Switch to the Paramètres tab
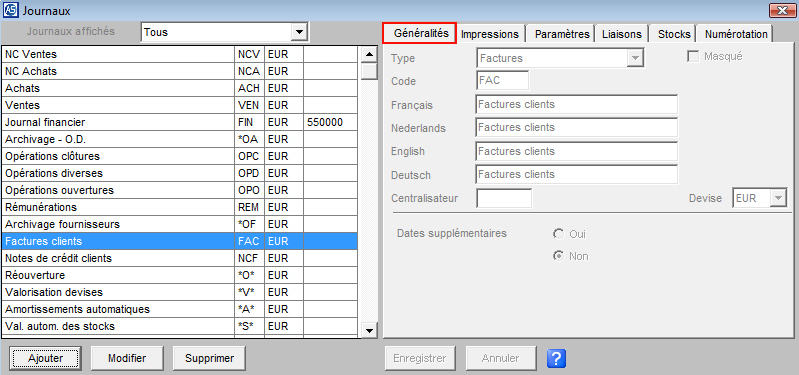The image size is (799, 375). pyautogui.click(x=562, y=34)
